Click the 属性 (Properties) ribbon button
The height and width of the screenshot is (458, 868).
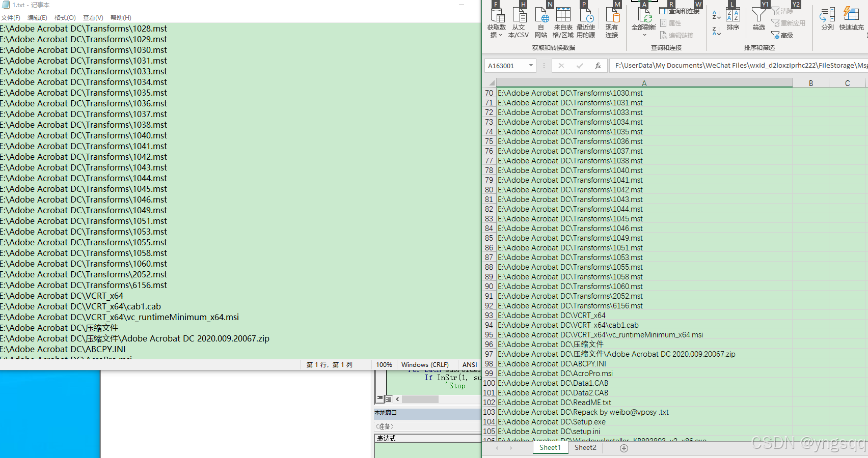(x=671, y=23)
